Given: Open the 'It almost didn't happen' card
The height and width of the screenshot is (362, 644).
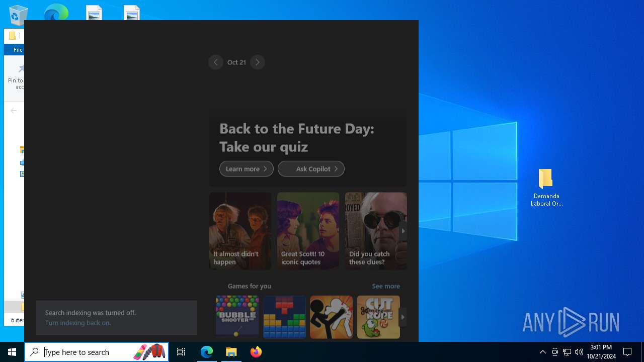Looking at the screenshot, I should pos(240,231).
